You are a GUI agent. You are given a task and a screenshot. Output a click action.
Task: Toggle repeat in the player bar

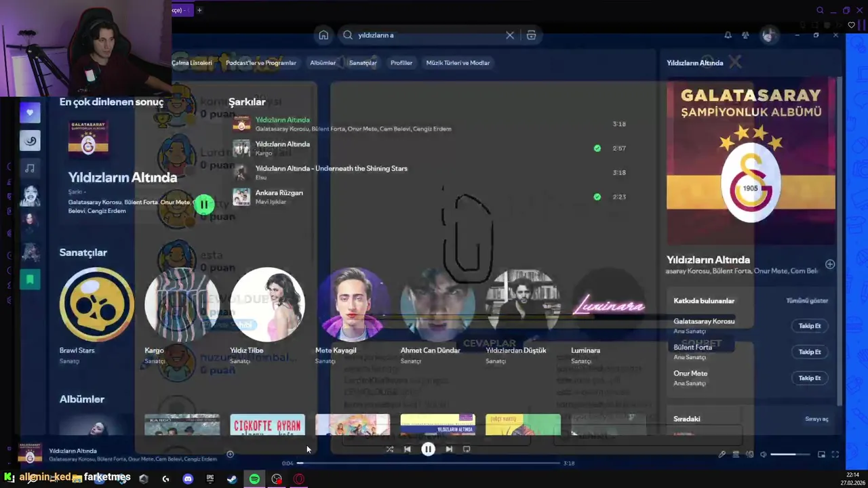467,449
